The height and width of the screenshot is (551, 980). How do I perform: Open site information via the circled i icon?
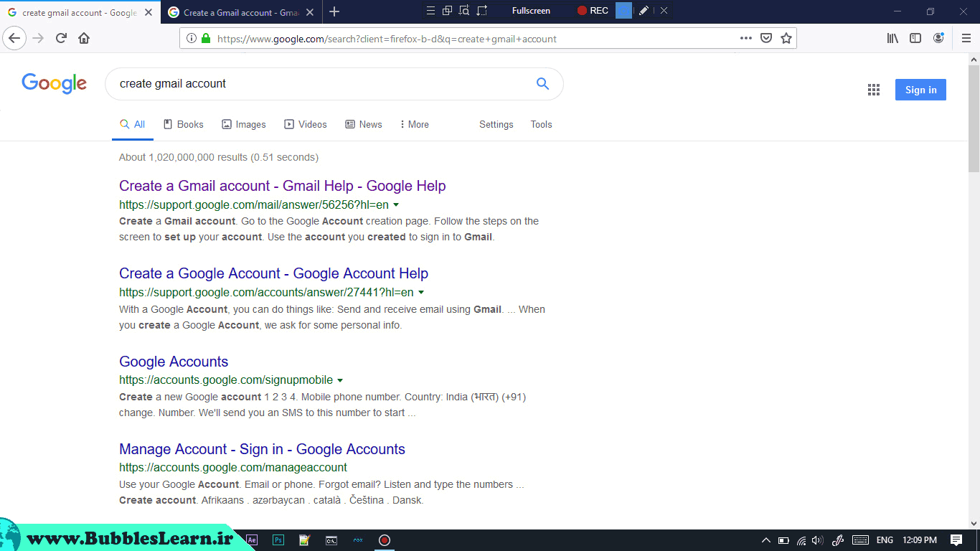pos(192,39)
